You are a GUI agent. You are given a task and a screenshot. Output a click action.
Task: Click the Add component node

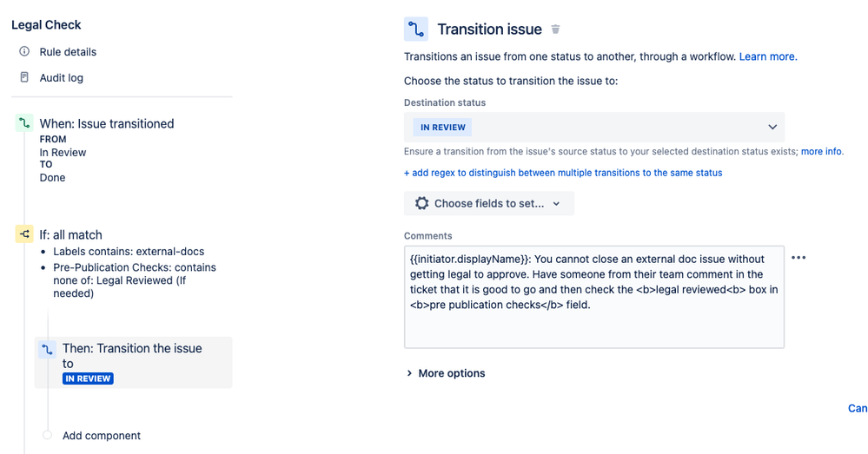[102, 436]
